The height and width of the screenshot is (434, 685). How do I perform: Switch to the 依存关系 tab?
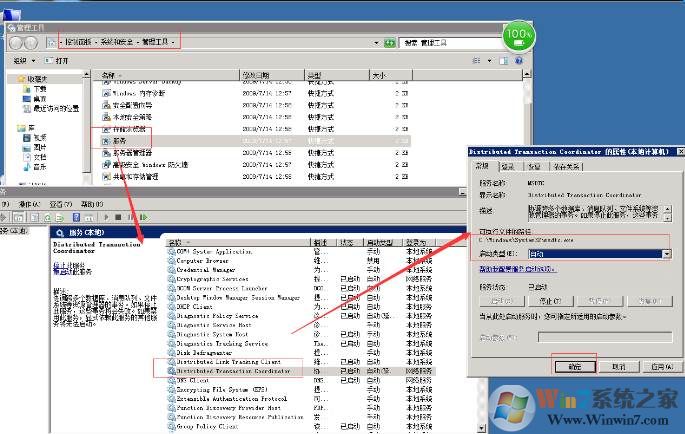(568, 166)
